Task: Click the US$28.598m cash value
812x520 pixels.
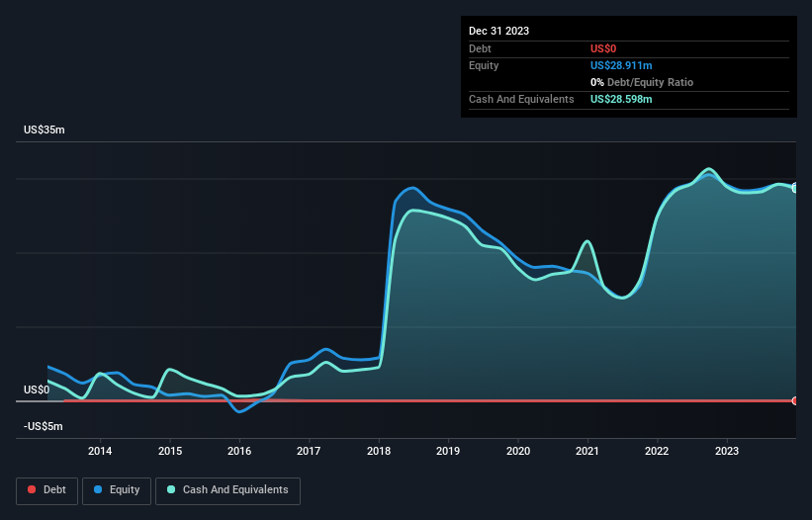Action: coord(621,99)
